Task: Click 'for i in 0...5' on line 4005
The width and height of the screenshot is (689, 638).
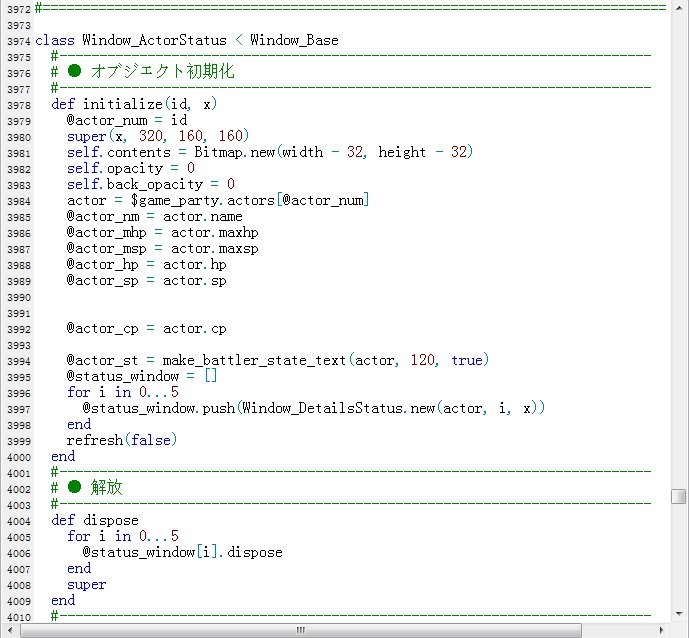Action: tap(123, 536)
